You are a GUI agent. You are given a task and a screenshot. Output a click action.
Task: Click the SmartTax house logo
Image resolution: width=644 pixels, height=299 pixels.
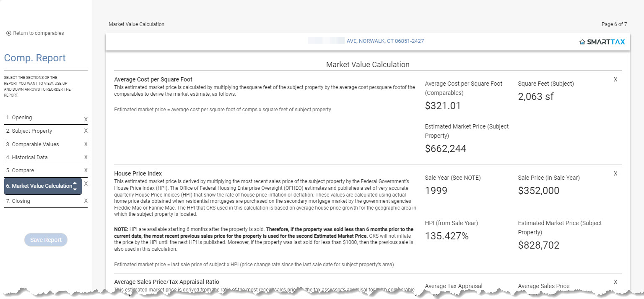582,42
